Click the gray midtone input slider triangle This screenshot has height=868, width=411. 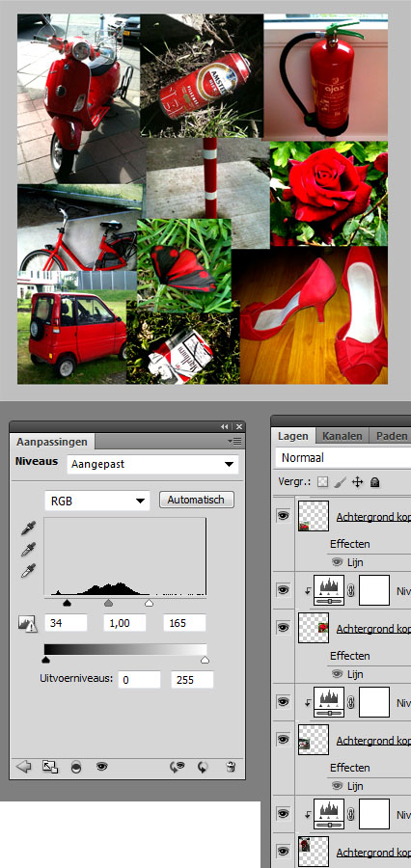[109, 603]
